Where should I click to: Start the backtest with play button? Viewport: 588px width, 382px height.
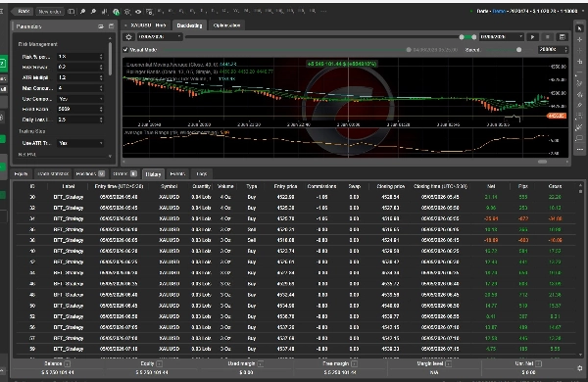532,37
